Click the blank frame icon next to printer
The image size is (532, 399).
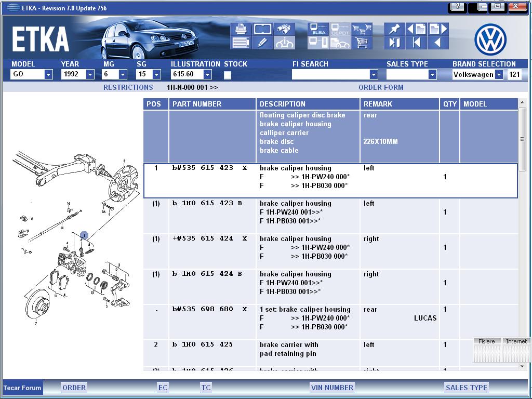[x=262, y=29]
